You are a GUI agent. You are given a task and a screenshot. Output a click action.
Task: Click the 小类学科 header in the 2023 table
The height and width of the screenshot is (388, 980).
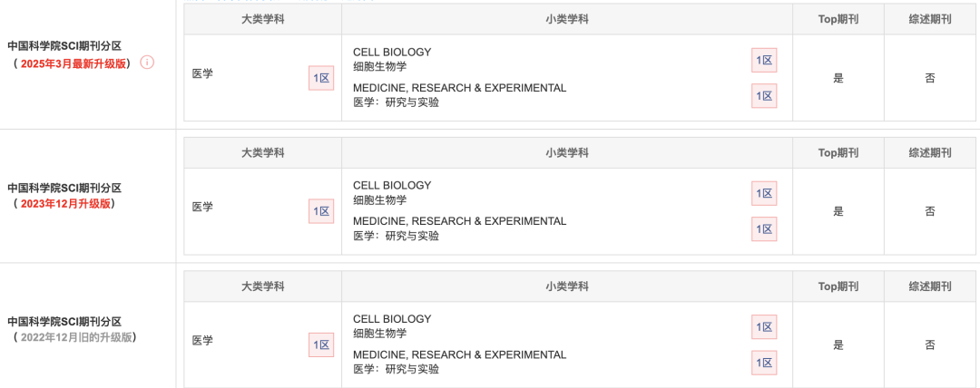(x=567, y=152)
